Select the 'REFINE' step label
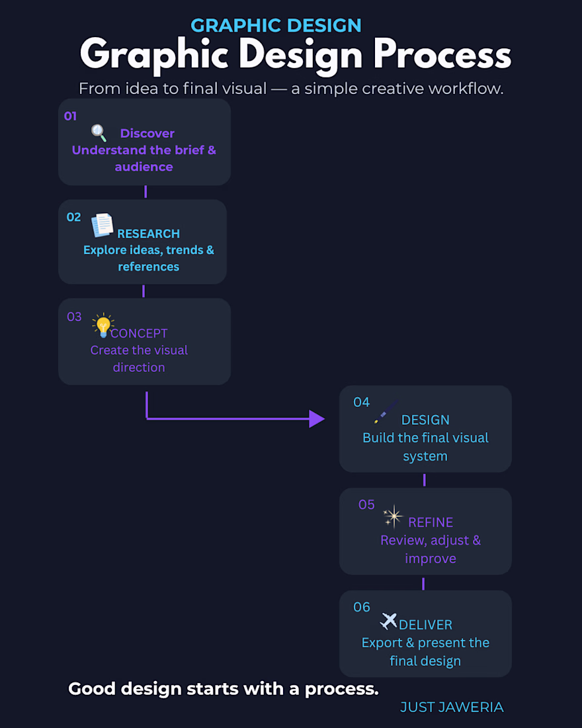Image resolution: width=582 pixels, height=728 pixels. [431, 522]
